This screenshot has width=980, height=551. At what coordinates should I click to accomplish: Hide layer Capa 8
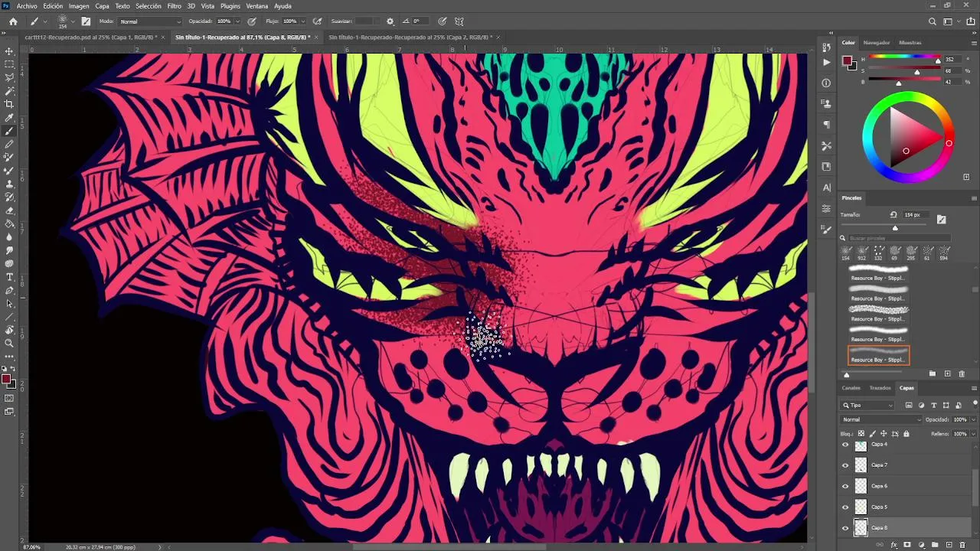(845, 527)
